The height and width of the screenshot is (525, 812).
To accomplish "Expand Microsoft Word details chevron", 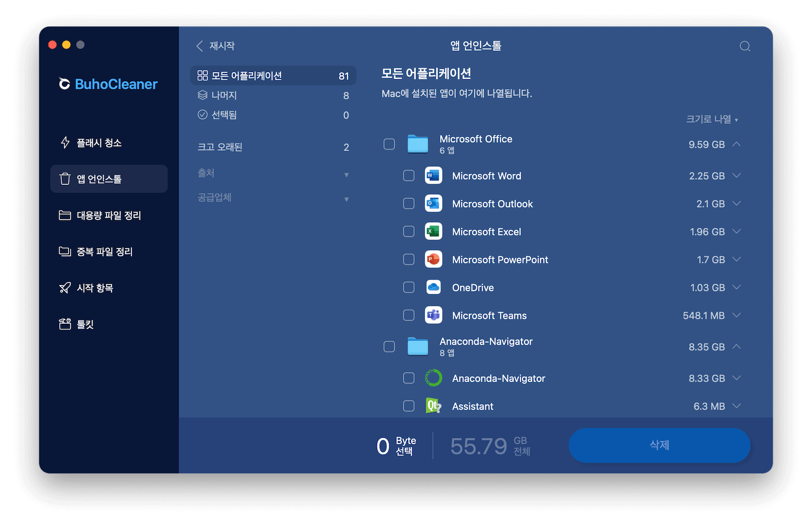I will pos(737,176).
